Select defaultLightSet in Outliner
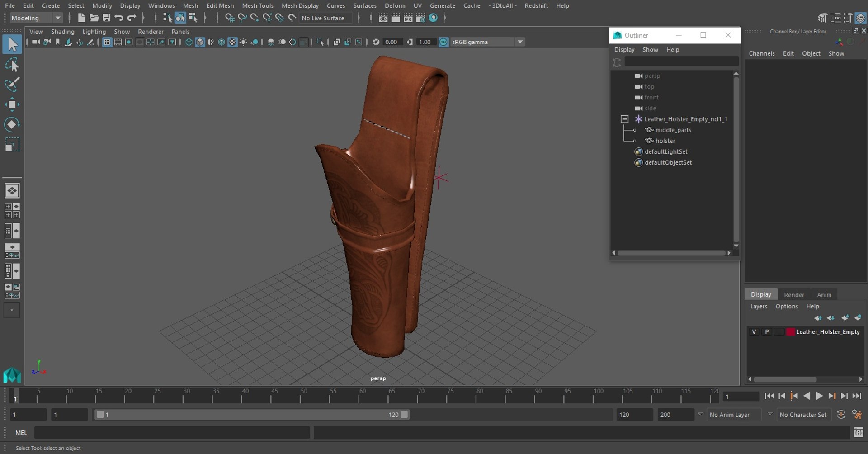 (x=666, y=152)
